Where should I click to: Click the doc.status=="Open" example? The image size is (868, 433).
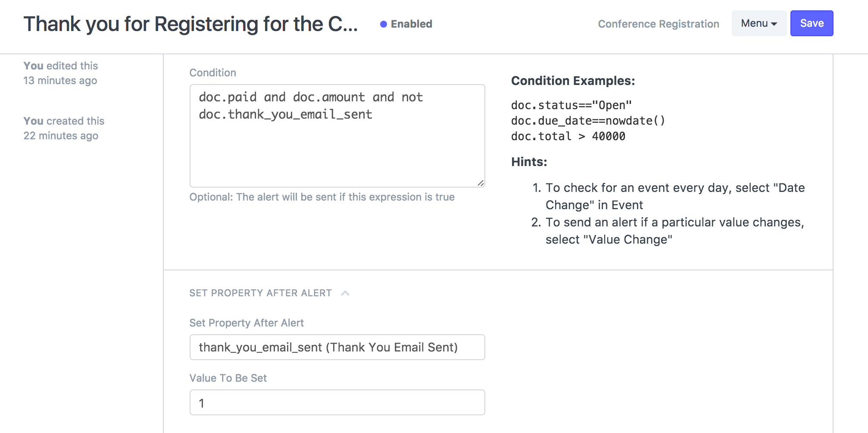point(571,105)
